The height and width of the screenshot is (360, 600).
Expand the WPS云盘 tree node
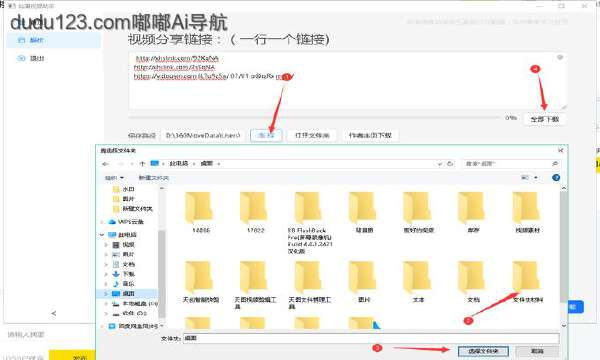102,222
